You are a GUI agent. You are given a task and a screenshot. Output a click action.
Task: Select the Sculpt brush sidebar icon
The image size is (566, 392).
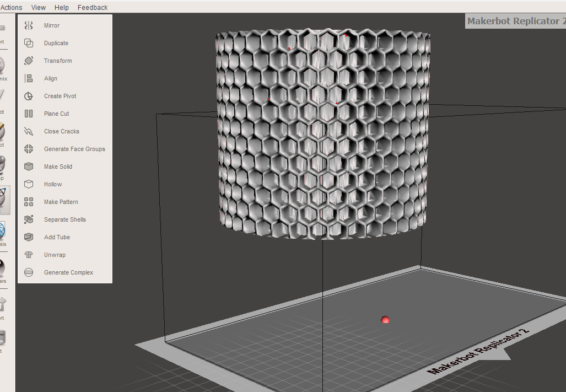pos(2,133)
